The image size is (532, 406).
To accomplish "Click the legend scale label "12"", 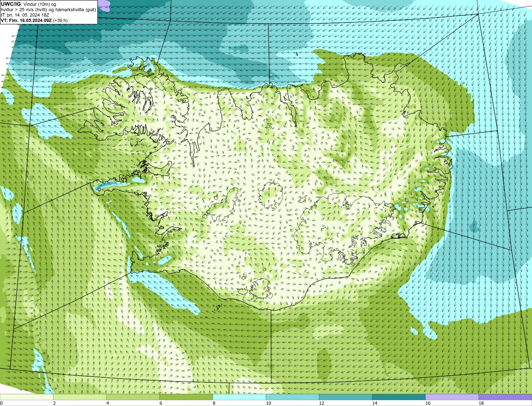I will (x=322, y=403).
